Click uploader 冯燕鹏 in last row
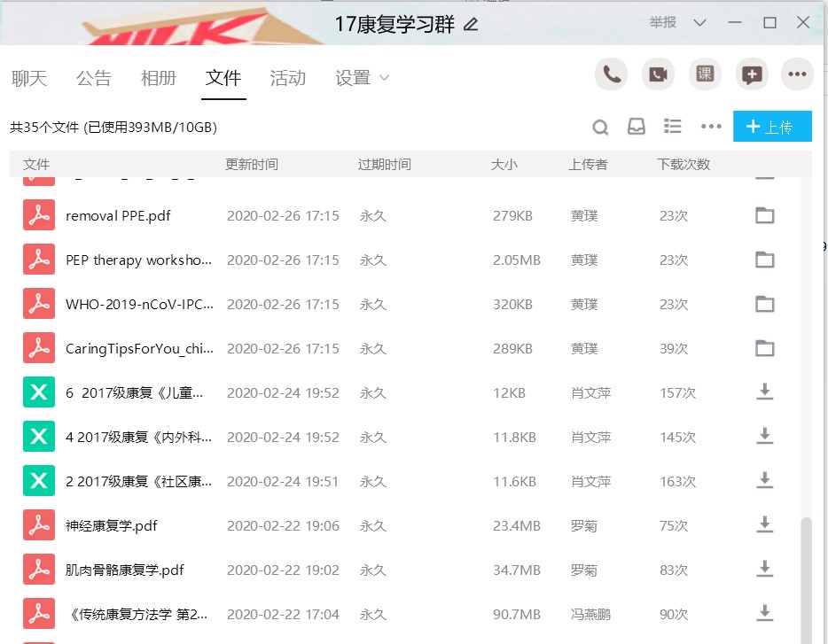828x644 pixels. coord(590,615)
